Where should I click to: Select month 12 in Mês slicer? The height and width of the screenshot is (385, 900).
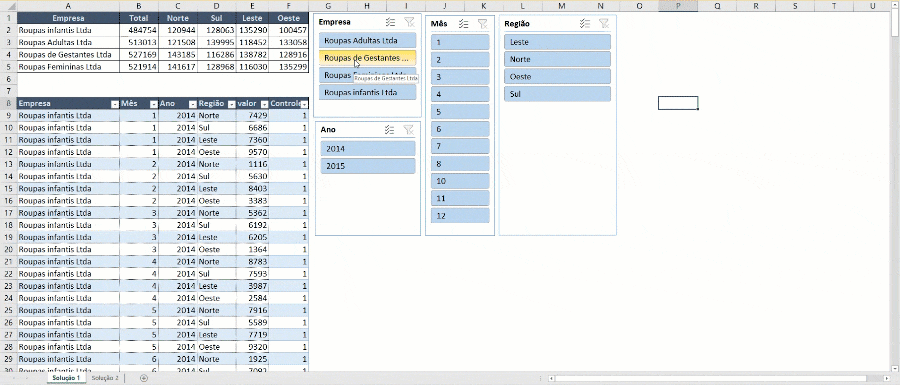[x=460, y=216]
